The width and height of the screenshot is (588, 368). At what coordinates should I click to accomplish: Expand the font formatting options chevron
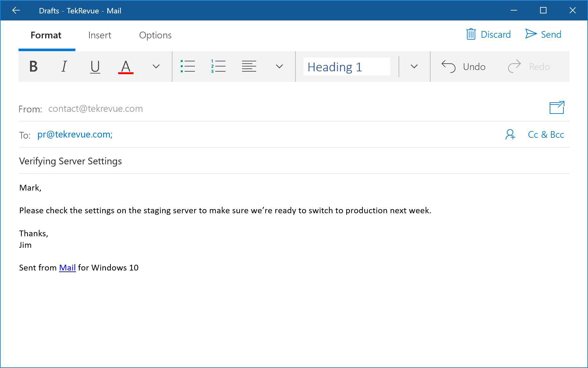tap(156, 67)
